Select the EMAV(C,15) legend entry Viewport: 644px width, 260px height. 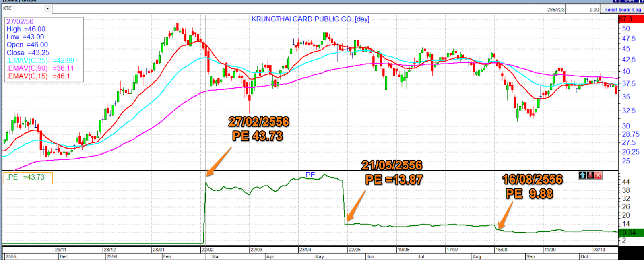38,76
